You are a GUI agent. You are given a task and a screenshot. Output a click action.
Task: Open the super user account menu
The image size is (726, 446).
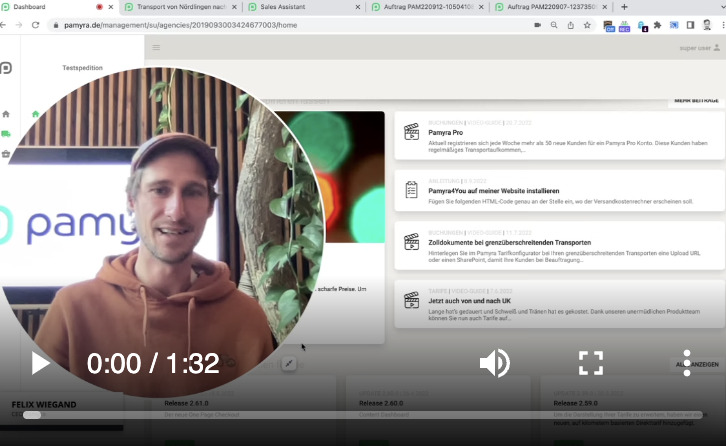700,48
